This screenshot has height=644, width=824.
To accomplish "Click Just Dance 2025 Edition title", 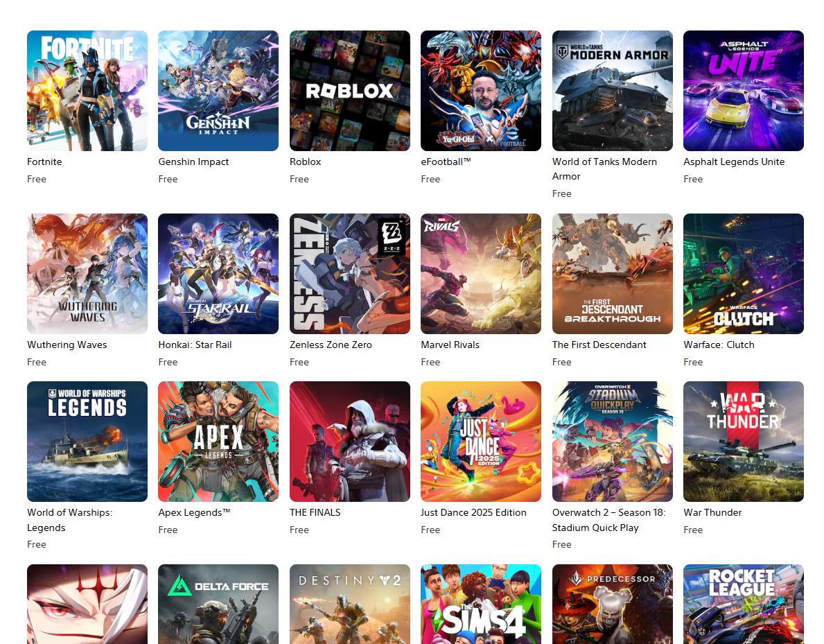I will pos(473,512).
